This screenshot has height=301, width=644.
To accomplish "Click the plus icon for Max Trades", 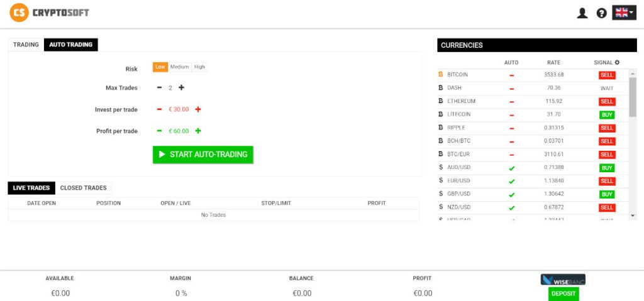I will [x=181, y=88].
